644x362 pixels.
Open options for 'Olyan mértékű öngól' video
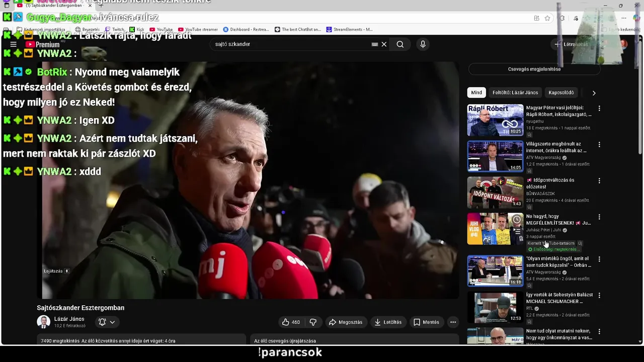pos(599,259)
